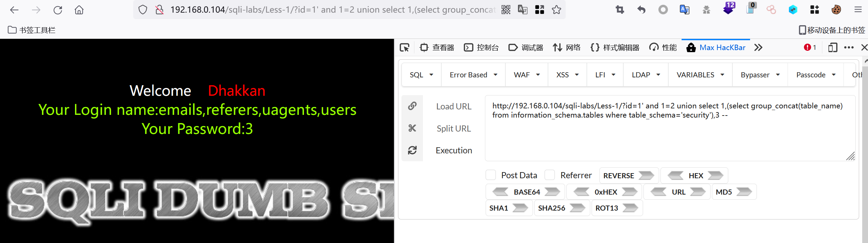Open the browser home page icon
Image resolution: width=868 pixels, height=243 pixels.
(79, 10)
